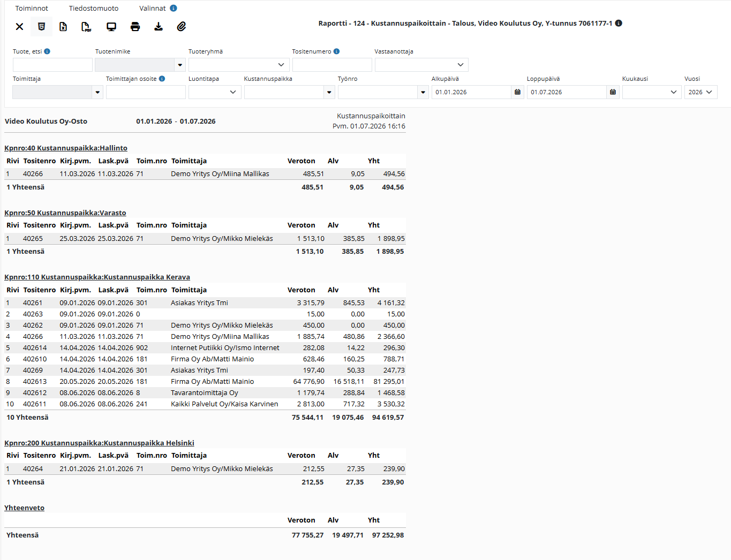Open the Tiedostomuoto menu

coord(94,8)
